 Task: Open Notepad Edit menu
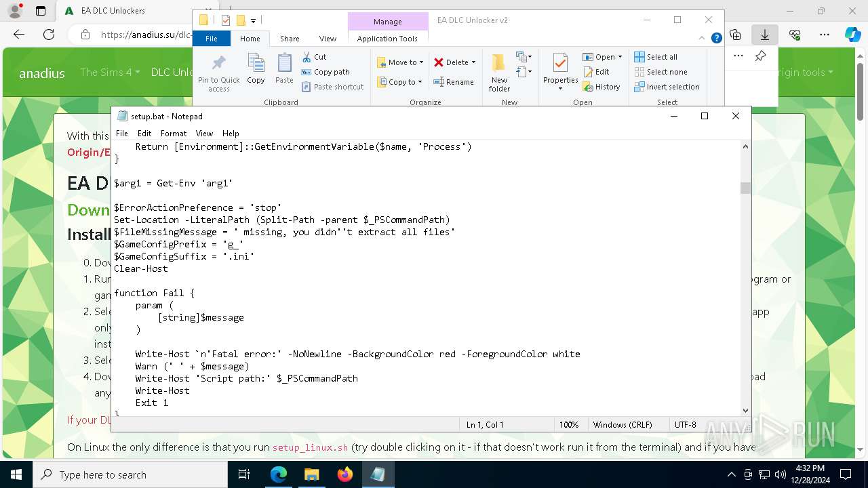coord(144,134)
